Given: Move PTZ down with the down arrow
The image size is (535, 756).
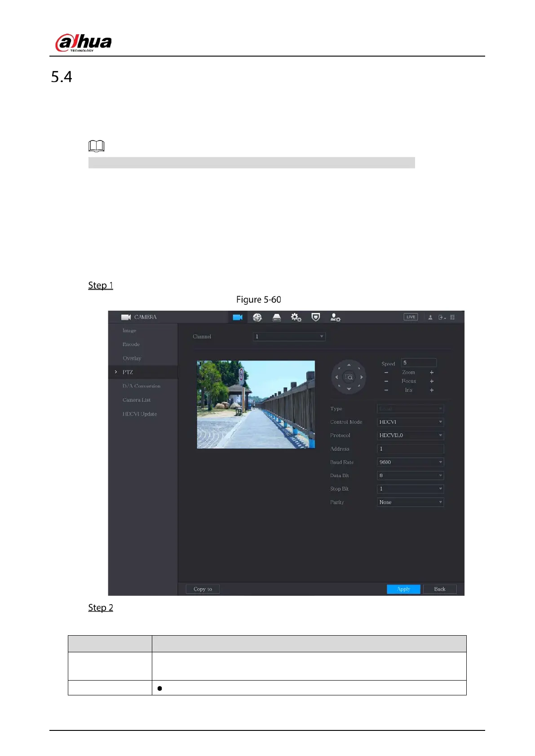Looking at the screenshot, I should coord(349,389).
